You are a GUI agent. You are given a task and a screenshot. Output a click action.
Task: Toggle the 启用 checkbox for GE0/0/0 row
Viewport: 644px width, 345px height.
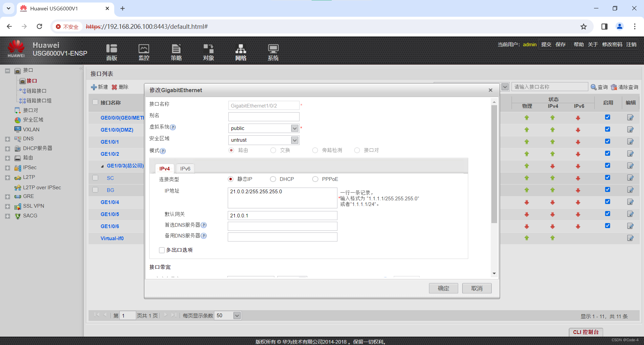607,117
